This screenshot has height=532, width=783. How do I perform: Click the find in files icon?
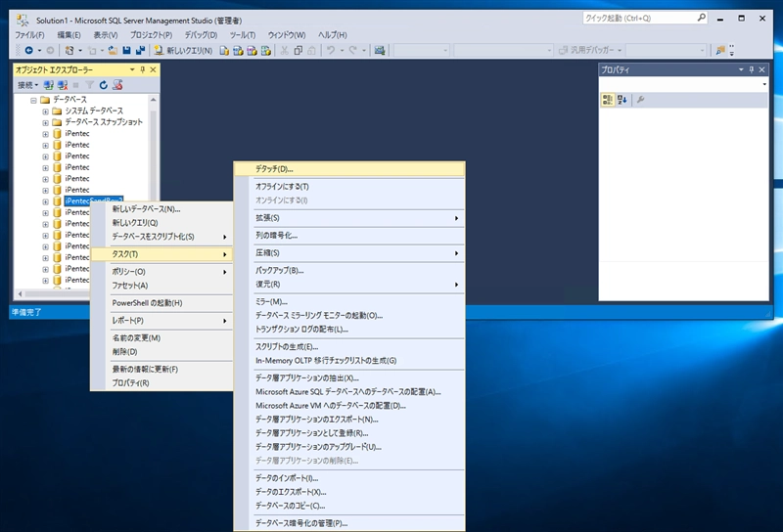(x=720, y=50)
